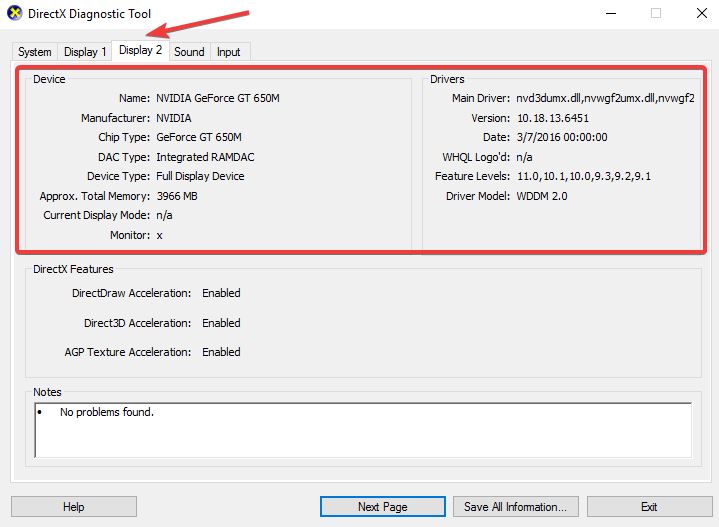Open the Display 1 tab

[84, 52]
